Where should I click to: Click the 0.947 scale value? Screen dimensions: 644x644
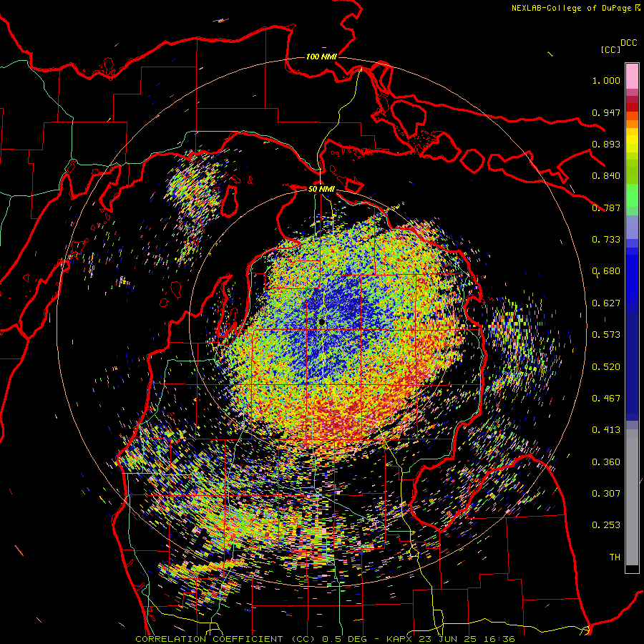[606, 112]
